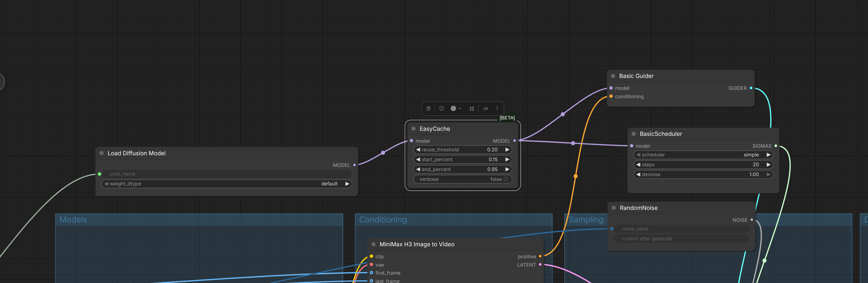Click the denoise value 1.00

[x=754, y=174]
